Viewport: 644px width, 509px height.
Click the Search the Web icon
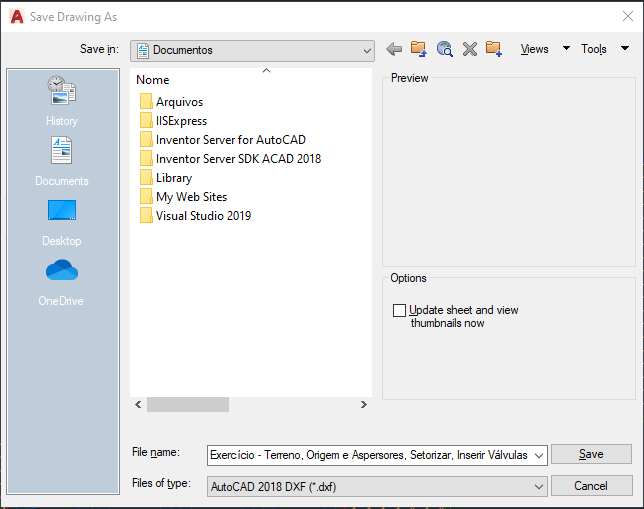445,49
